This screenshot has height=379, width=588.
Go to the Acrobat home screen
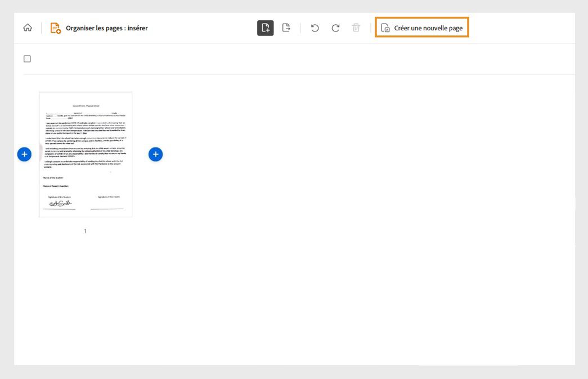tap(26, 26)
